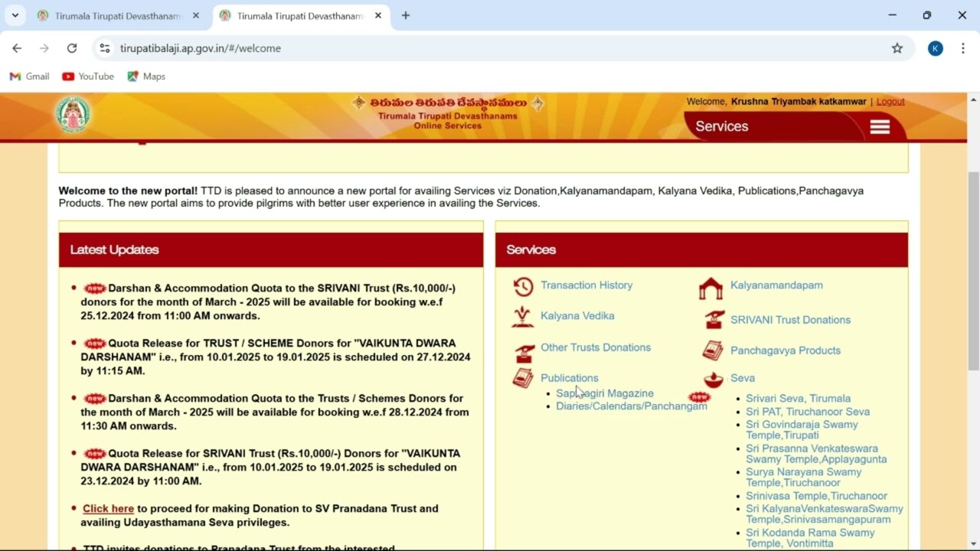Open the Kalyana Vedika link
980x551 pixels.
(x=577, y=315)
